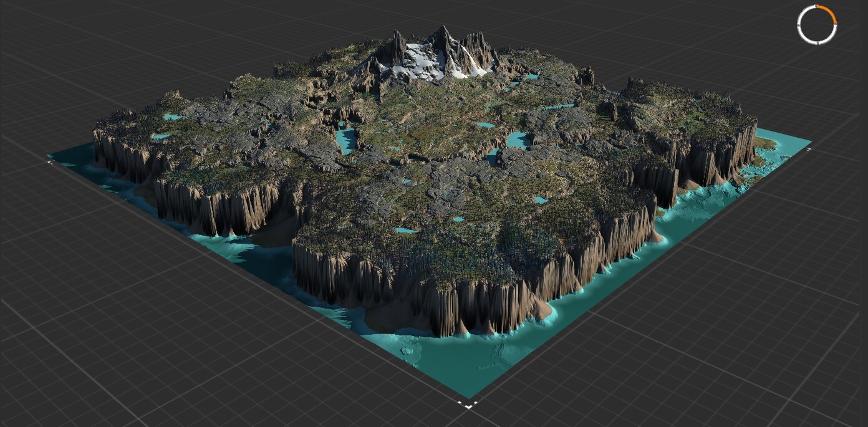Click the white corner marker at terrain's right corner
The image size is (868, 427).
(x=809, y=149)
